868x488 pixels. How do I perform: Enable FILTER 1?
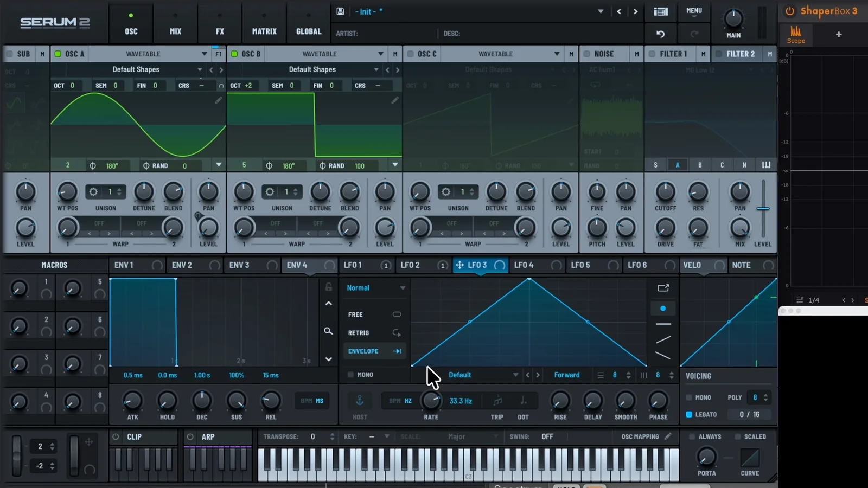pos(652,54)
